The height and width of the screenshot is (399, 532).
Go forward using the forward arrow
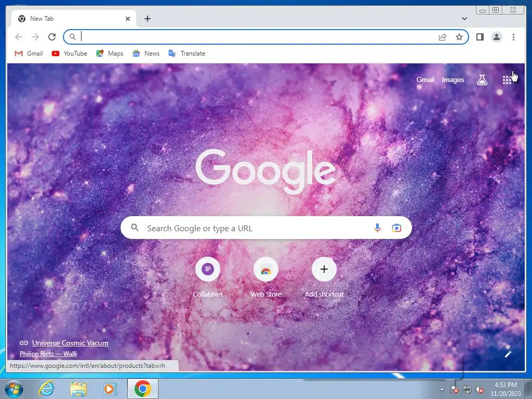[x=35, y=37]
